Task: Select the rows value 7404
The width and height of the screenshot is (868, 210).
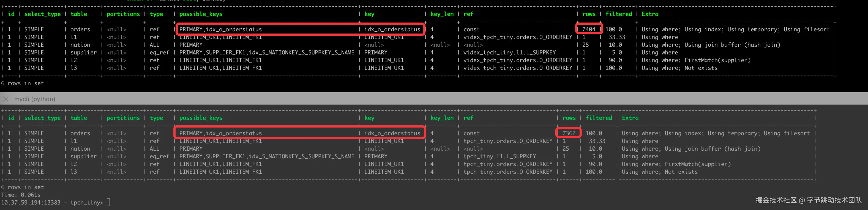Action: click(x=589, y=29)
